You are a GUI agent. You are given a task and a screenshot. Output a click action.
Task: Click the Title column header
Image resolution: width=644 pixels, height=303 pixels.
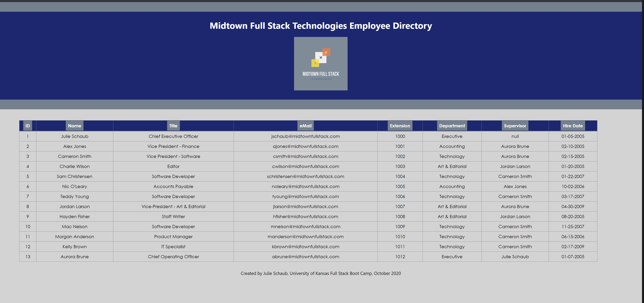coord(173,126)
